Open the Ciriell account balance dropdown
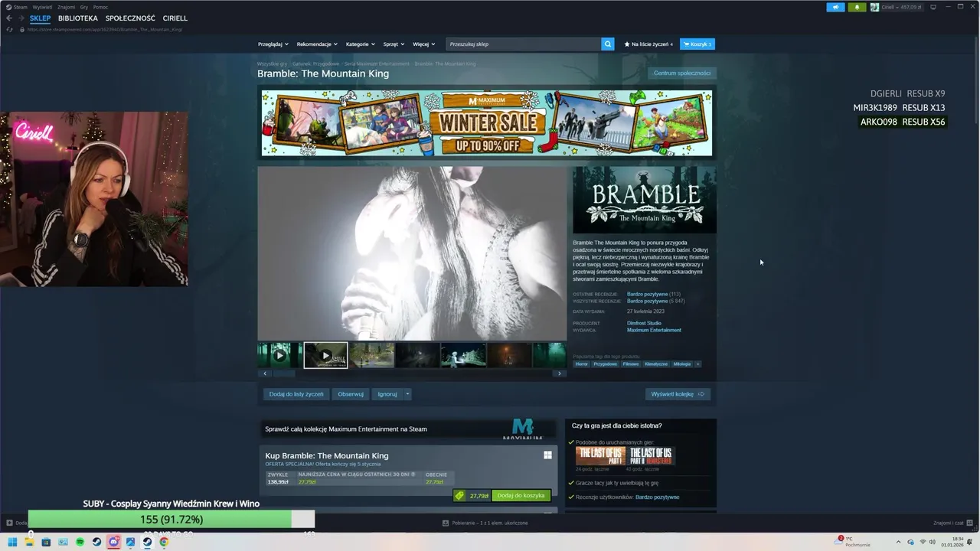This screenshot has height=551, width=980. [x=903, y=7]
